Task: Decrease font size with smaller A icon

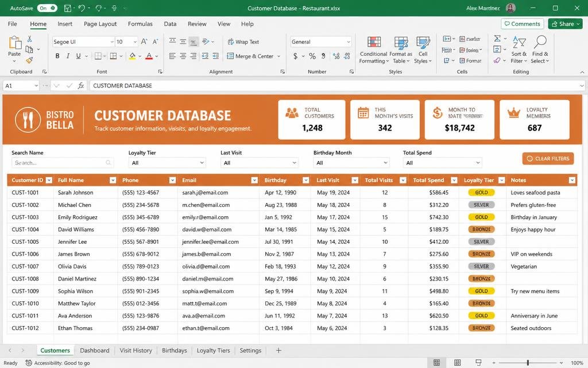Action: (155, 41)
